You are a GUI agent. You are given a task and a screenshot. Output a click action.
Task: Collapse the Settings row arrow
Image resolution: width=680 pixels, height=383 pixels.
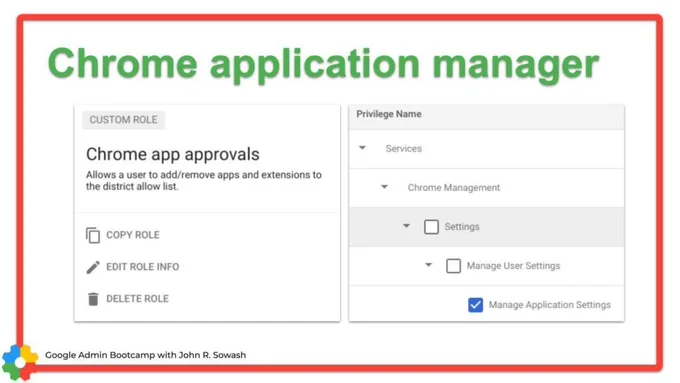406,226
